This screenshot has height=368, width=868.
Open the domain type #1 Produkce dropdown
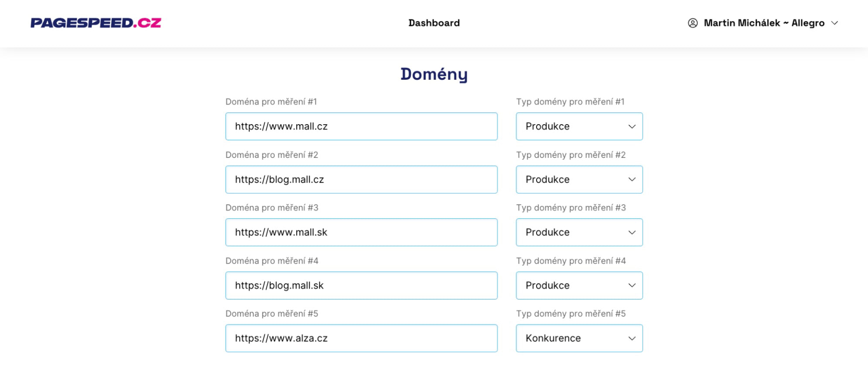(x=579, y=126)
